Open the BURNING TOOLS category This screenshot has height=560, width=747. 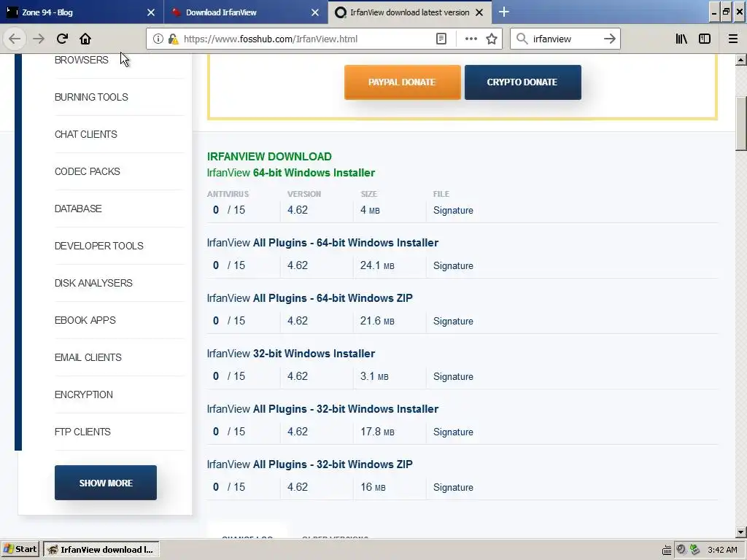point(91,97)
